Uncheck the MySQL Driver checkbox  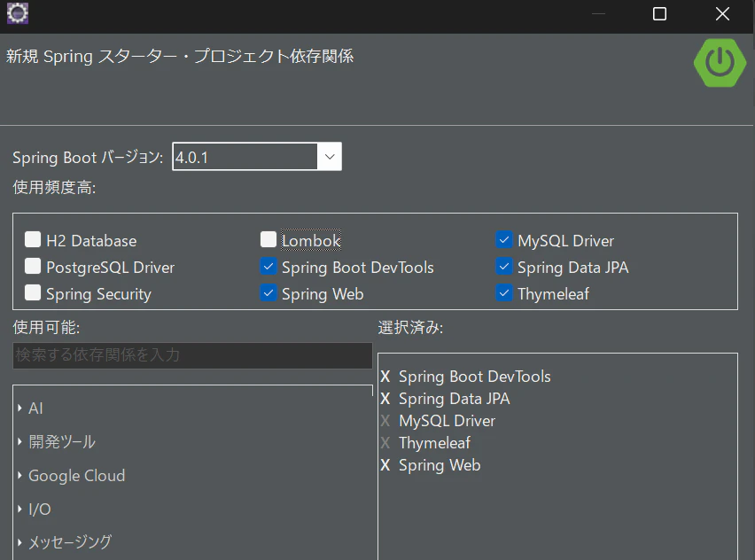(x=504, y=239)
